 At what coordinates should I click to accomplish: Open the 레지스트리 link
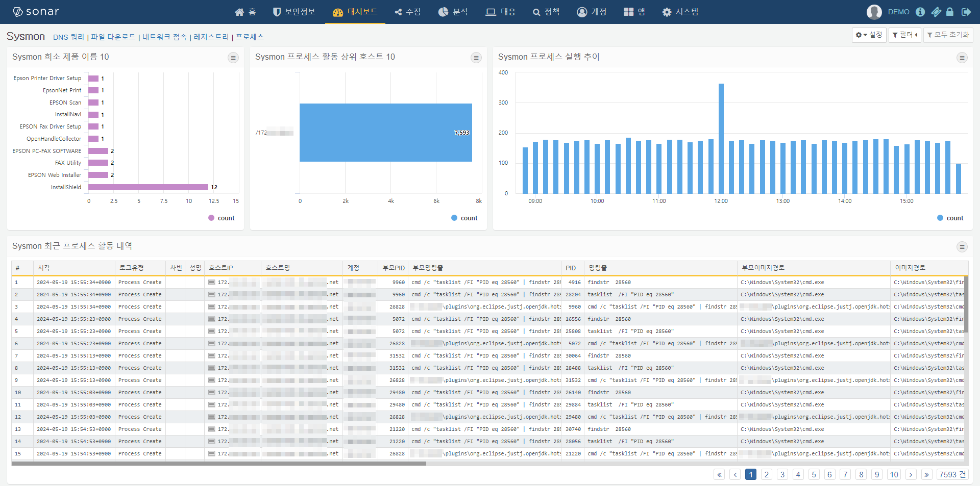tap(211, 37)
